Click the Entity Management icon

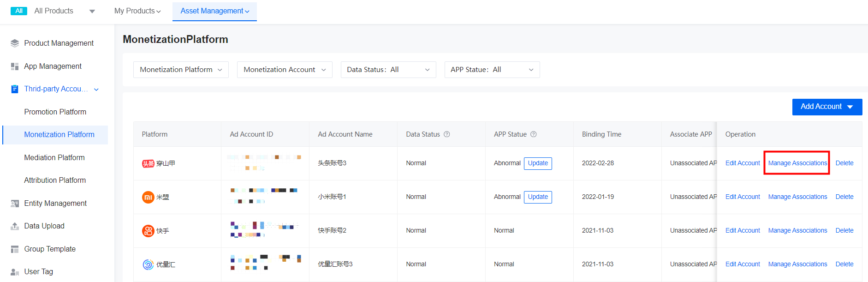point(15,204)
